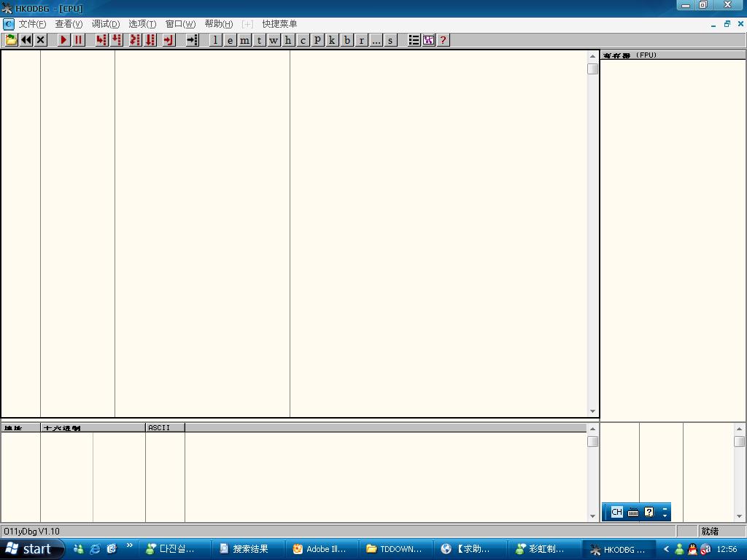Open Executable modules with 'e' button

230,40
